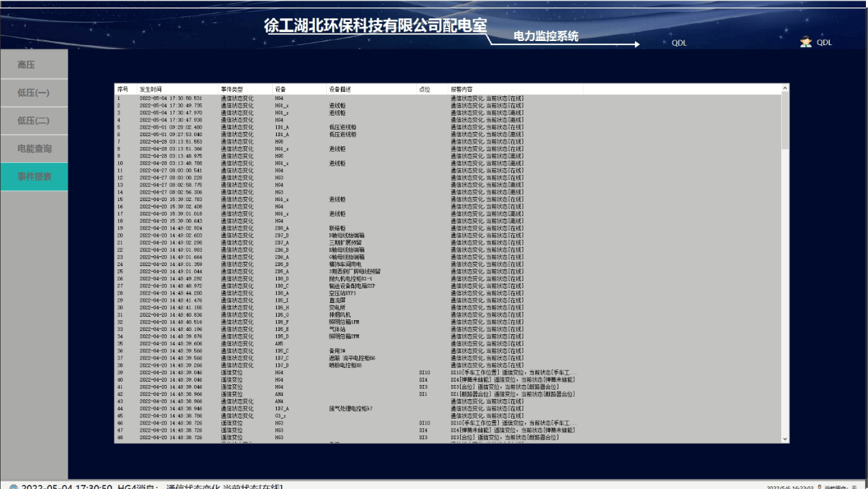This screenshot has width=868, height=489.
Task: Click the QDL label beside the arrow
Action: (679, 42)
